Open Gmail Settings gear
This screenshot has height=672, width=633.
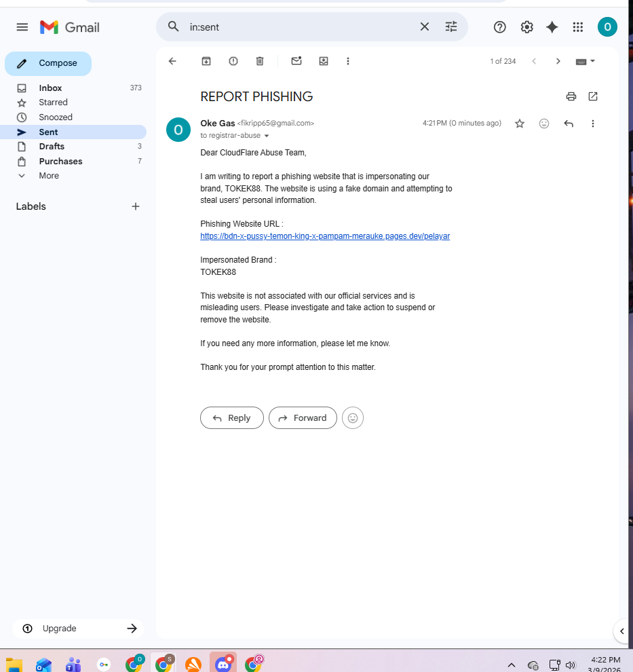coord(526,27)
